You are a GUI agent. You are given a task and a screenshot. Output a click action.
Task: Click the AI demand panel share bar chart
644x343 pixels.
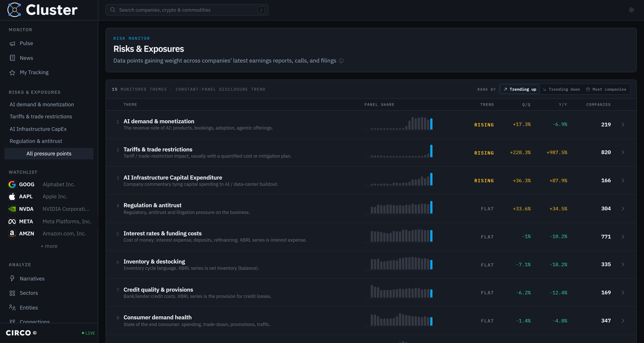pyautogui.click(x=398, y=123)
